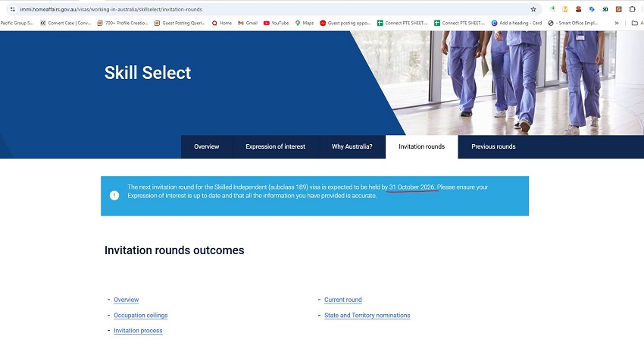Click the address bar URL

pos(111,9)
